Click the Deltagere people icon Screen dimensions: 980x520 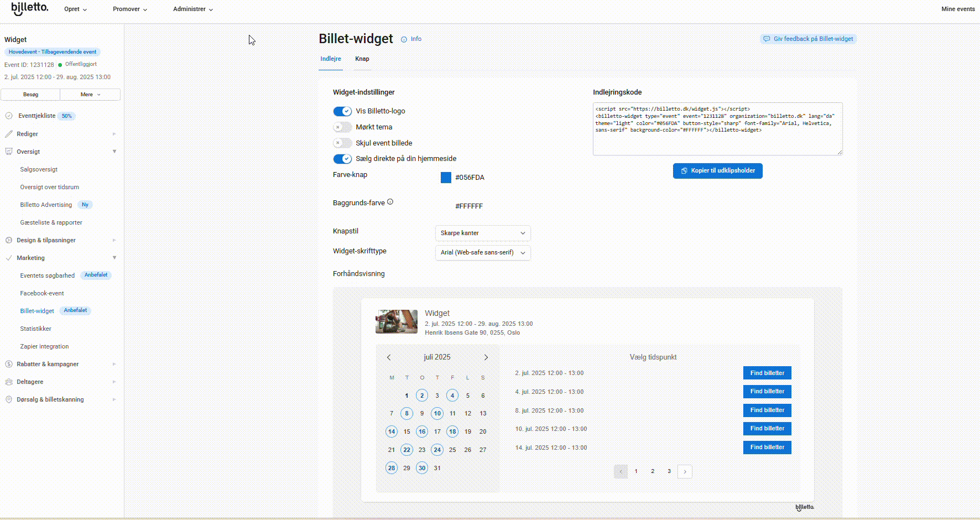pyautogui.click(x=9, y=382)
